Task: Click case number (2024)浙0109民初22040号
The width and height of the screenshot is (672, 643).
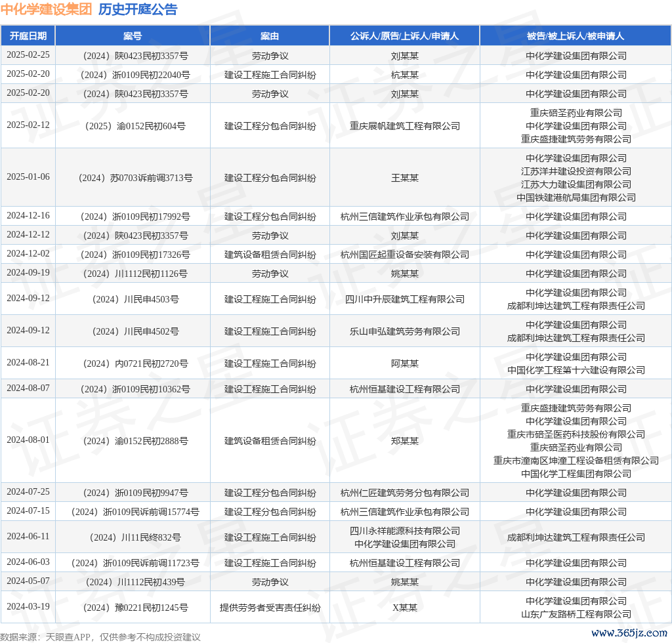Action: tap(135, 75)
